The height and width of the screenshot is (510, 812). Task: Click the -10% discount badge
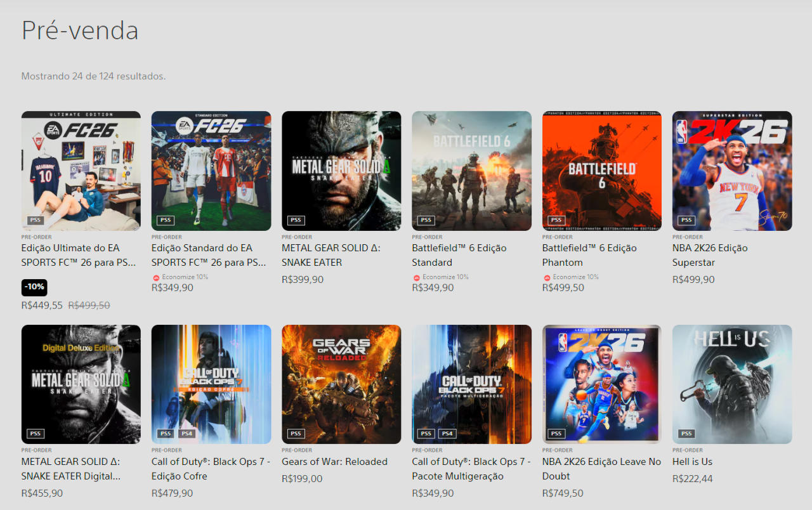tap(34, 287)
